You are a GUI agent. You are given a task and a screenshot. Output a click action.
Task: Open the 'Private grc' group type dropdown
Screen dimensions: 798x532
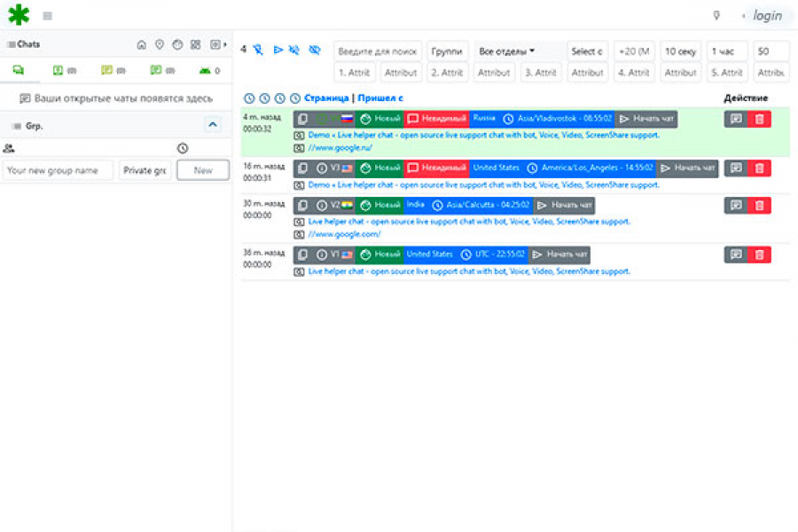click(145, 170)
